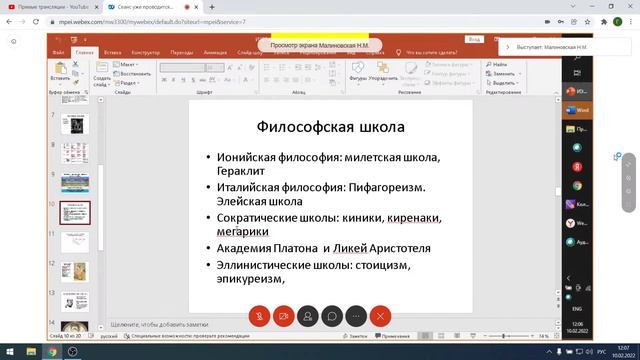This screenshot has height=360, width=640.
Task: Toggle text shadow (S) formatting
Action: [x=193, y=80]
